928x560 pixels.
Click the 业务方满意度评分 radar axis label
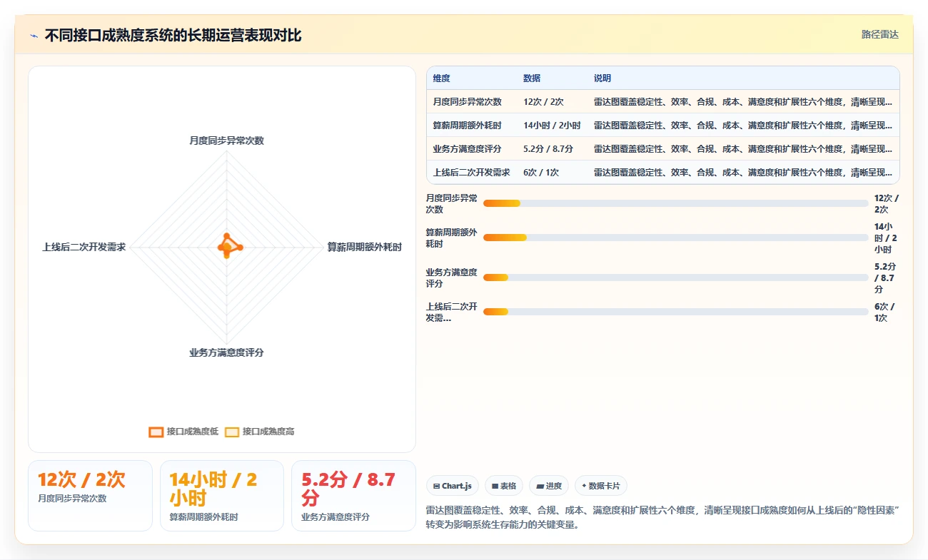(x=226, y=352)
